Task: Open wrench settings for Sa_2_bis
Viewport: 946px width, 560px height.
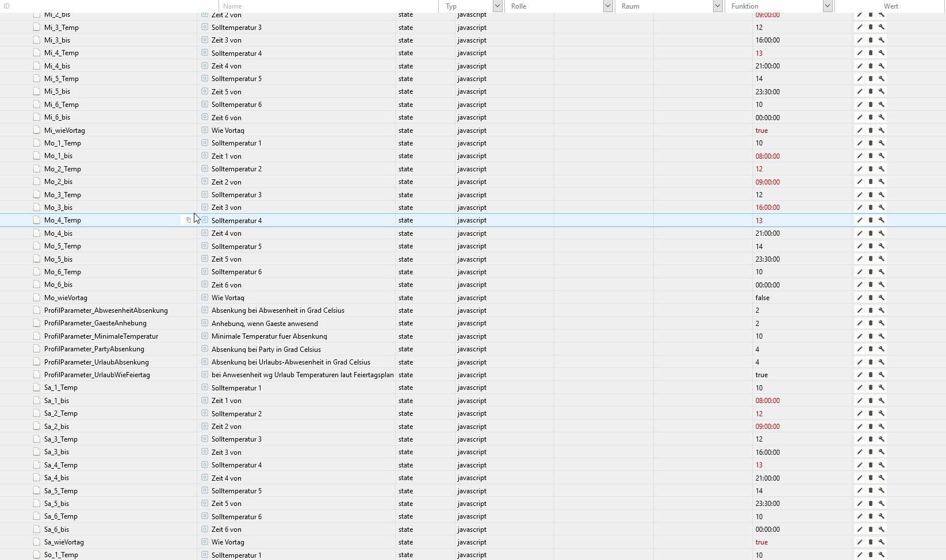Action: pyautogui.click(x=882, y=427)
